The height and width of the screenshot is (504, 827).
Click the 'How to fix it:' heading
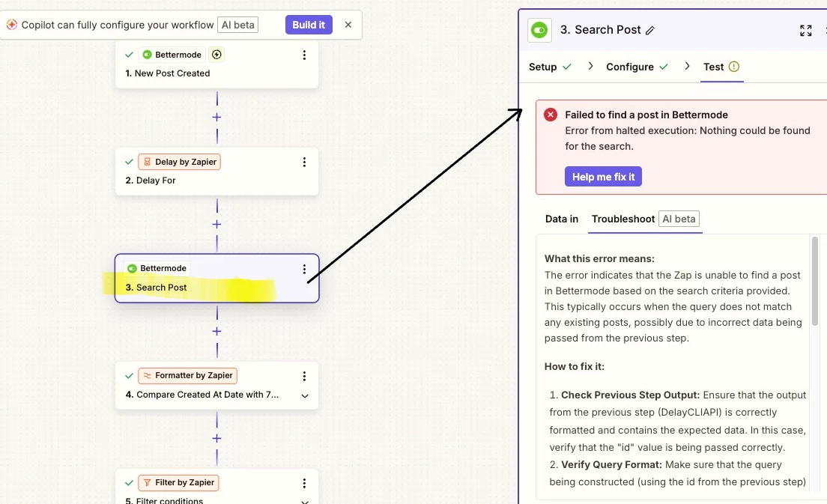coord(575,366)
